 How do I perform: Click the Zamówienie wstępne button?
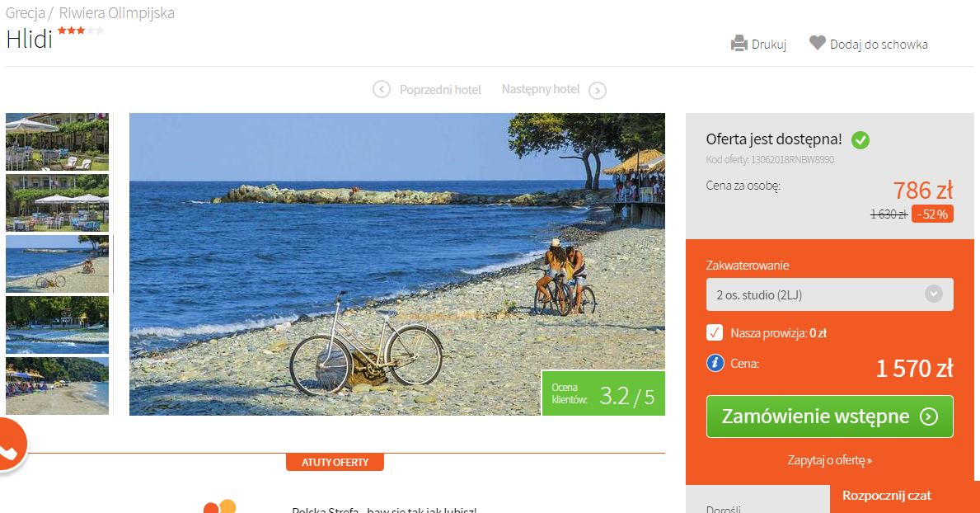(829, 417)
